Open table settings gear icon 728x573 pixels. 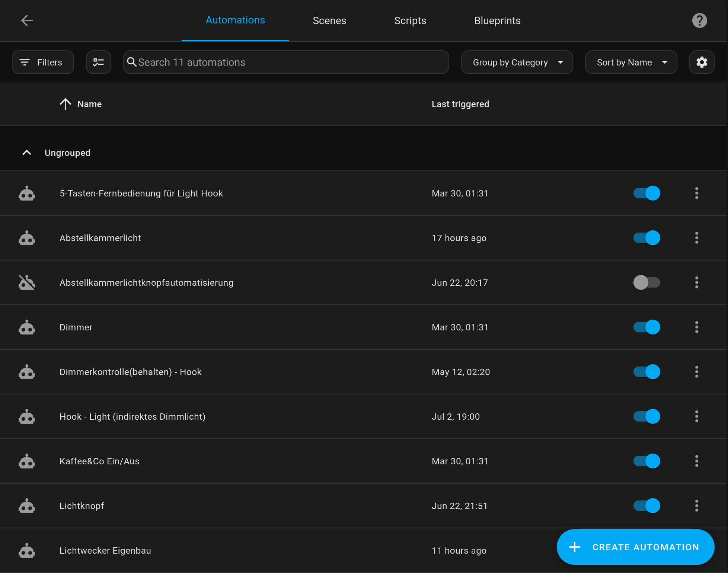702,62
